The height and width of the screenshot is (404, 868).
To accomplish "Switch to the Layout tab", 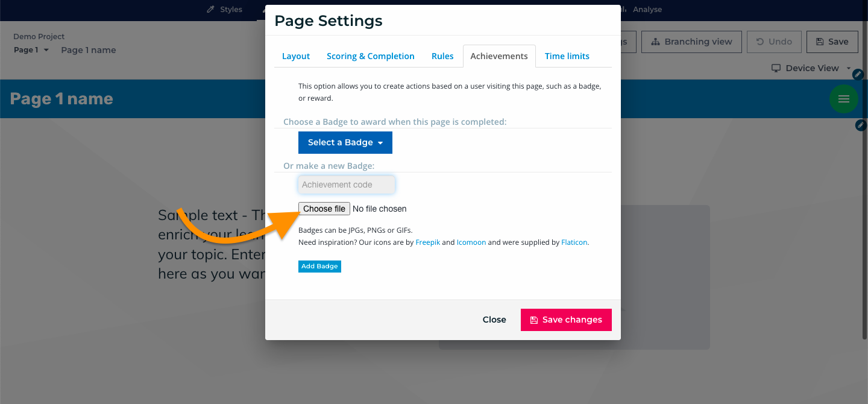I will click(x=296, y=56).
